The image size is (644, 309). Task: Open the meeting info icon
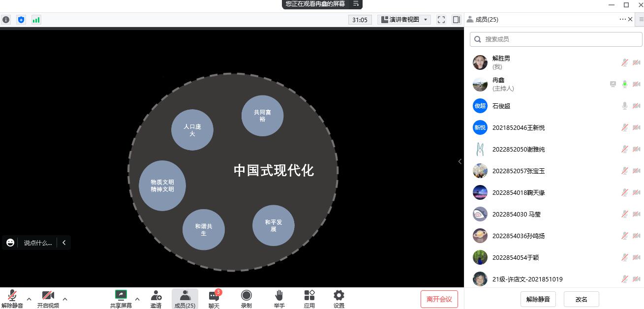coord(6,20)
